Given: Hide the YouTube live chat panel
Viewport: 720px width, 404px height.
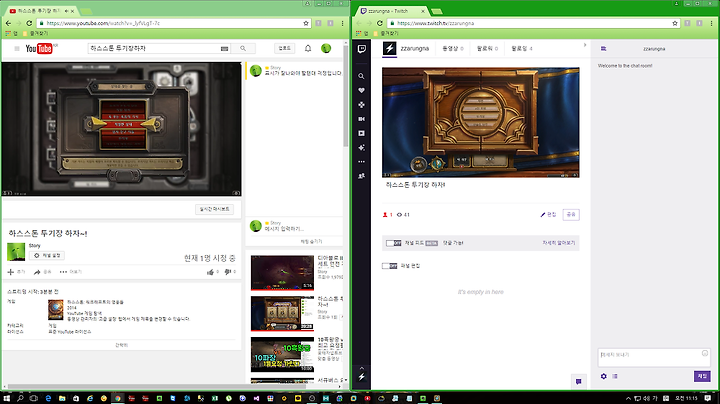Looking at the screenshot, I should click(x=311, y=241).
